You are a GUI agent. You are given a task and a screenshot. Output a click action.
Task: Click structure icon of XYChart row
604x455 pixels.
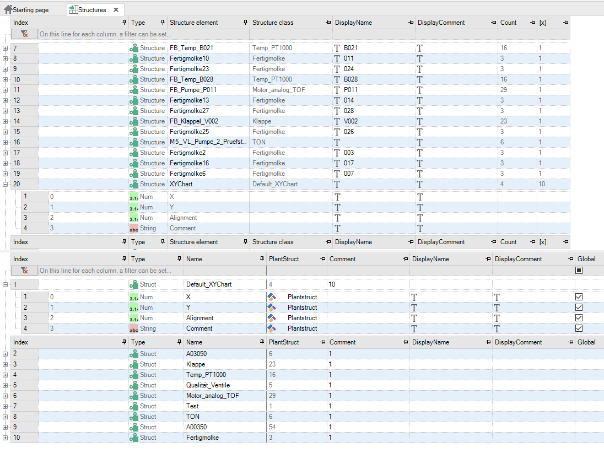coord(134,184)
